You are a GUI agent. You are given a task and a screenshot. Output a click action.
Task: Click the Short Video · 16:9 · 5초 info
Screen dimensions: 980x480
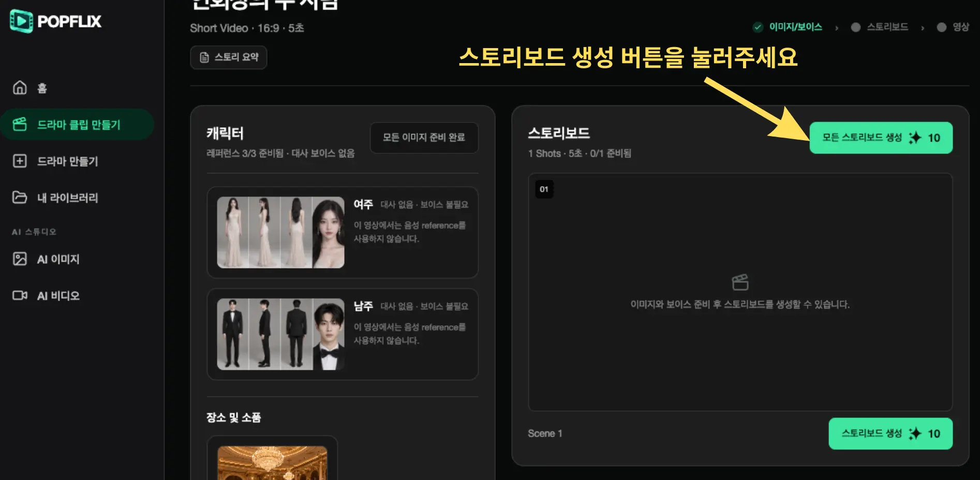click(x=247, y=28)
